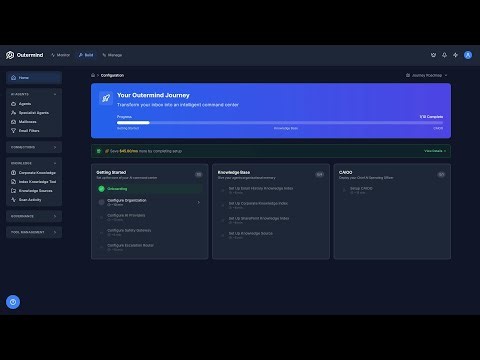The width and height of the screenshot is (480, 360).
Task: Click the Configure Organization chevron arrow
Action: click(x=199, y=202)
